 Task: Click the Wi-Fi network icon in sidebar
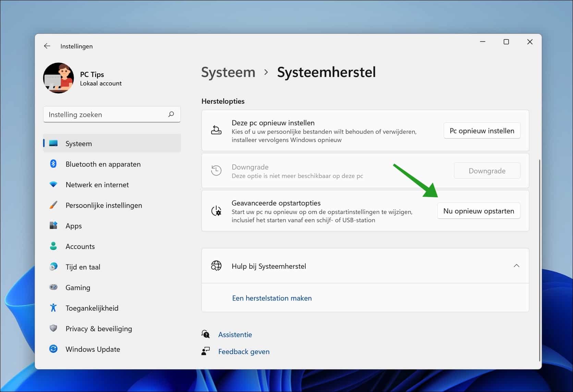pos(53,184)
